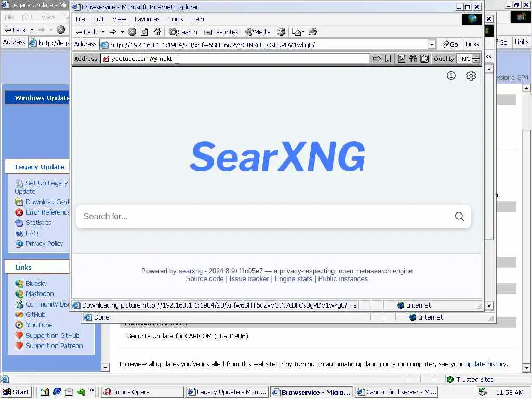
Task: Click the Browservice bookmark icon
Action: tap(388, 59)
